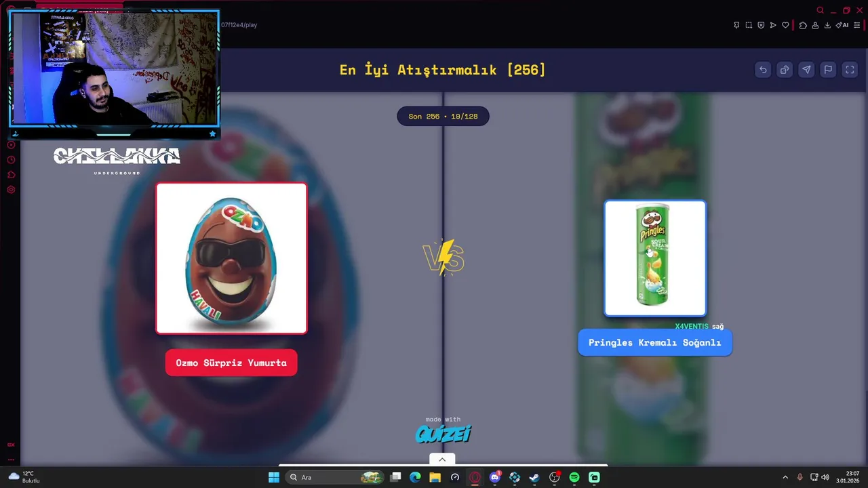868x488 pixels.
Task: Open the Opera GX icon in taskbar
Action: (475, 477)
